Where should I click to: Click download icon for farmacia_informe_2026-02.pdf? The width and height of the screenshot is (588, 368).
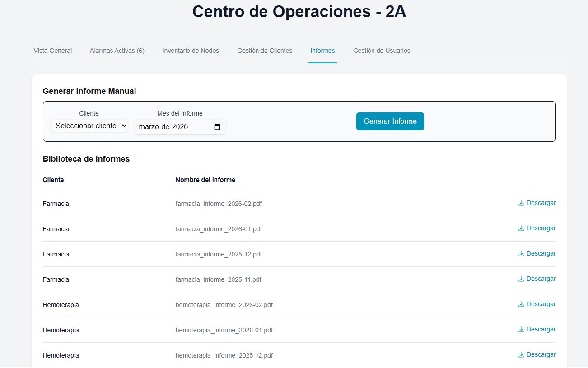(x=521, y=203)
